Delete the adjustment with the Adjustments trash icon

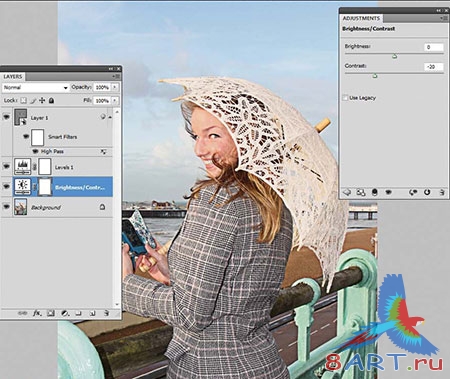click(442, 192)
